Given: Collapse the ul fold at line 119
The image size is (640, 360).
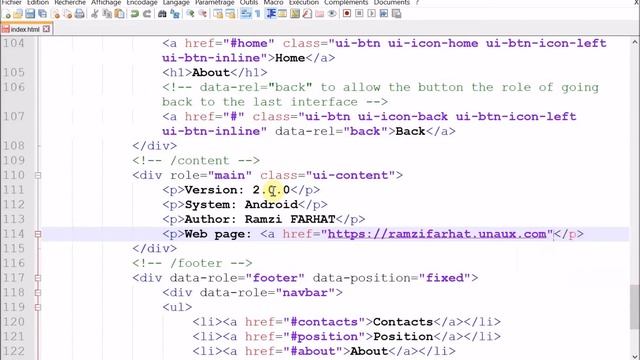Looking at the screenshot, I should point(38,307).
